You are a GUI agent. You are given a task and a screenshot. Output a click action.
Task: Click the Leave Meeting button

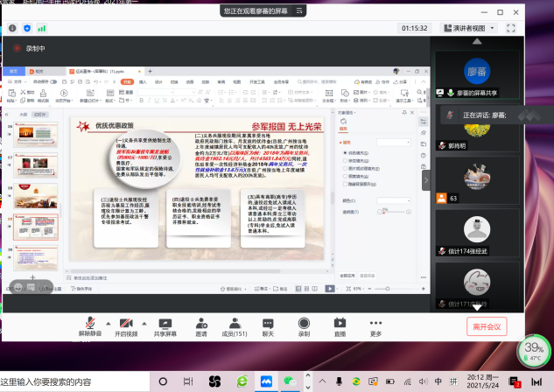coord(487,326)
